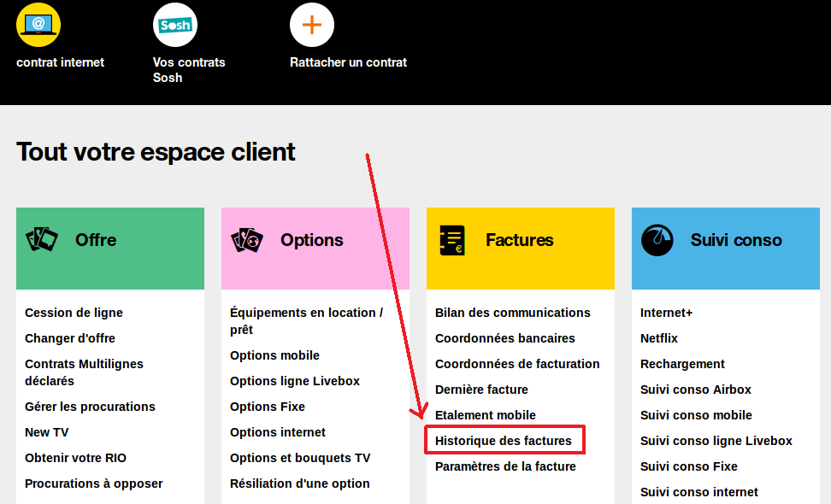The width and height of the screenshot is (831, 504).
Task: Open Cession de ligne
Action: (x=74, y=313)
